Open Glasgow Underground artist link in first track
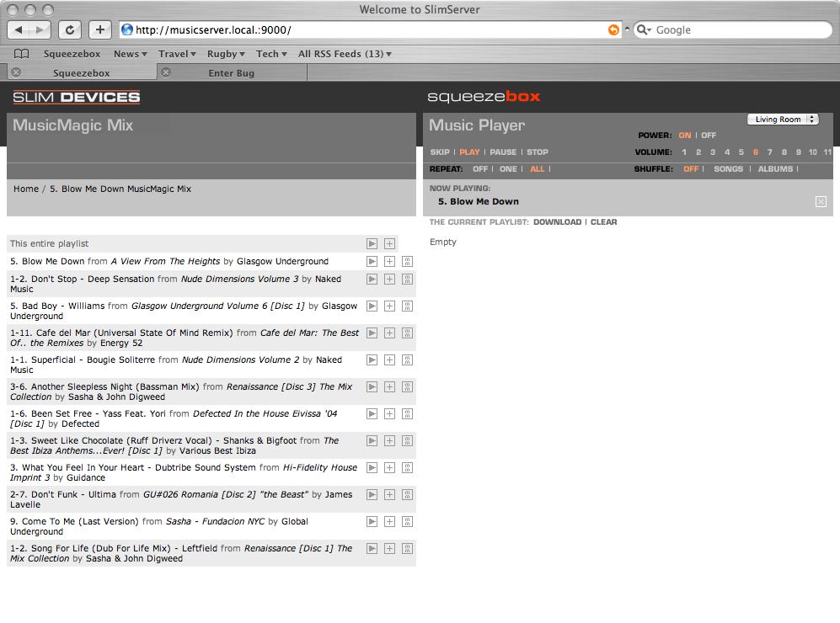The height and width of the screenshot is (623, 840). 282,261
